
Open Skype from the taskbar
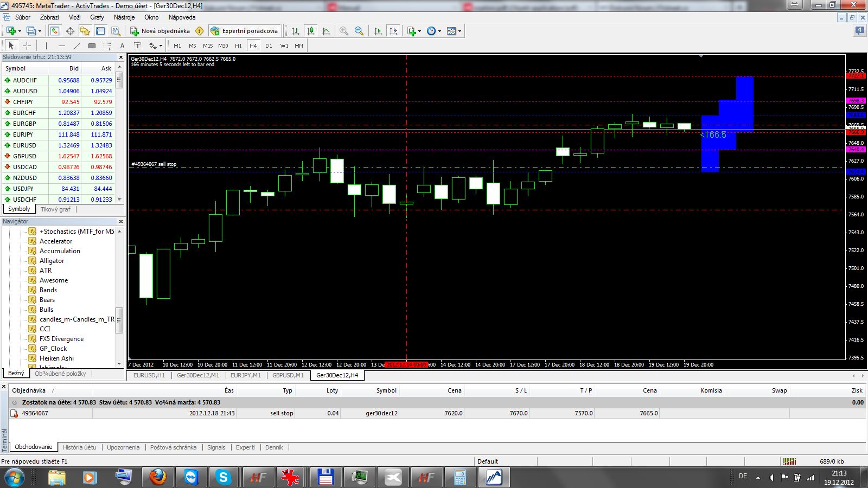[223, 478]
